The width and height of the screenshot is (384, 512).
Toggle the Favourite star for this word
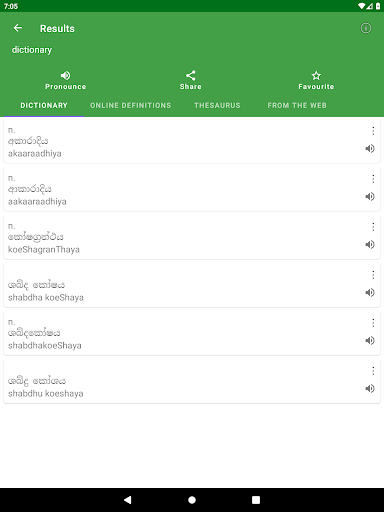click(316, 80)
